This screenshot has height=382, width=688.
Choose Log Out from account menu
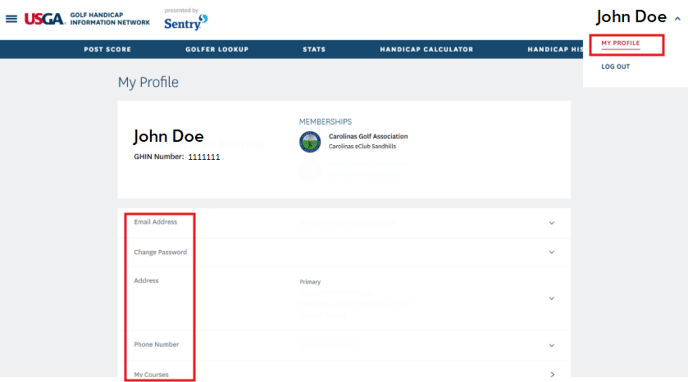(616, 67)
